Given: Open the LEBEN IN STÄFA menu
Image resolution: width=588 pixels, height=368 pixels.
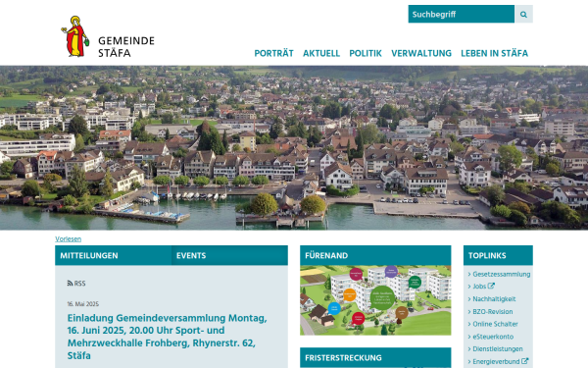Looking at the screenshot, I should [494, 53].
